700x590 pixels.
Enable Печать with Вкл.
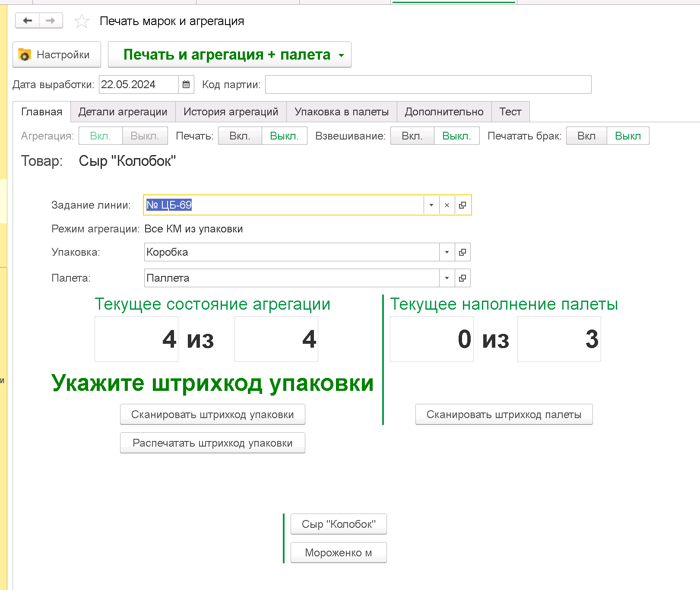point(240,136)
